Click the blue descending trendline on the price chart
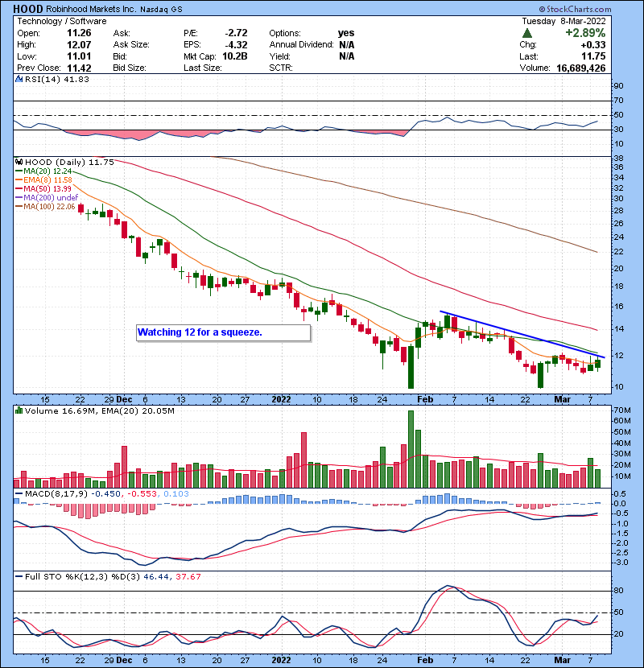644x668 pixels. pyautogui.click(x=522, y=335)
